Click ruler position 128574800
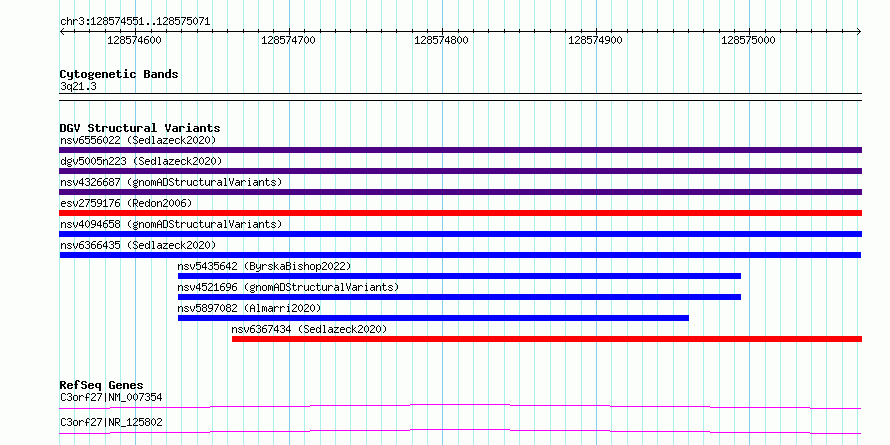This screenshot has width=890, height=445. tap(441, 40)
